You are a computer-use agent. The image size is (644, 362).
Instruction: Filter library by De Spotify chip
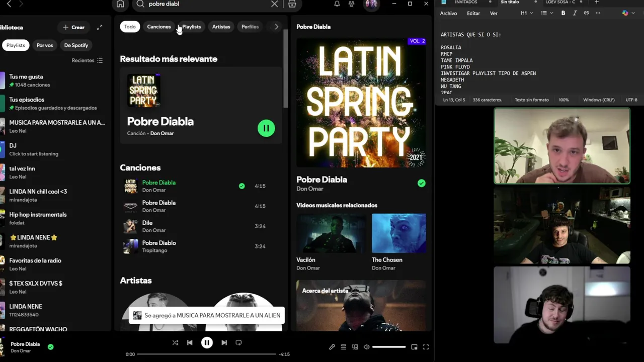tap(76, 45)
